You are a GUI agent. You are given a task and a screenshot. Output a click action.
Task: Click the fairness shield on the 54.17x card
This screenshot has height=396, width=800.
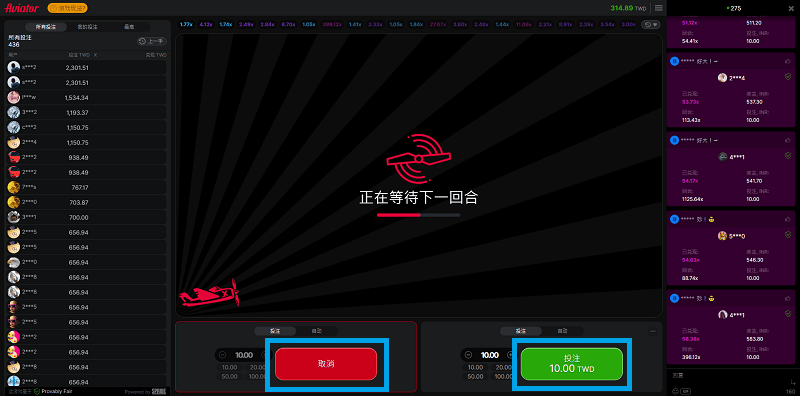788,156
